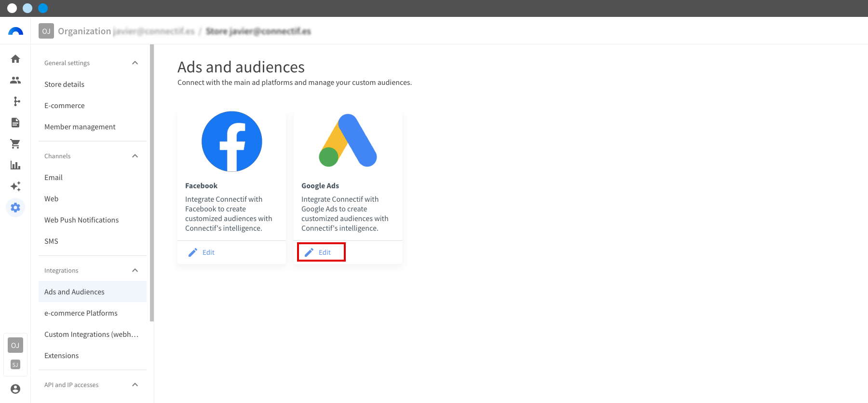The height and width of the screenshot is (403, 868).
Task: Edit the Google Ads integration
Action: (321, 252)
